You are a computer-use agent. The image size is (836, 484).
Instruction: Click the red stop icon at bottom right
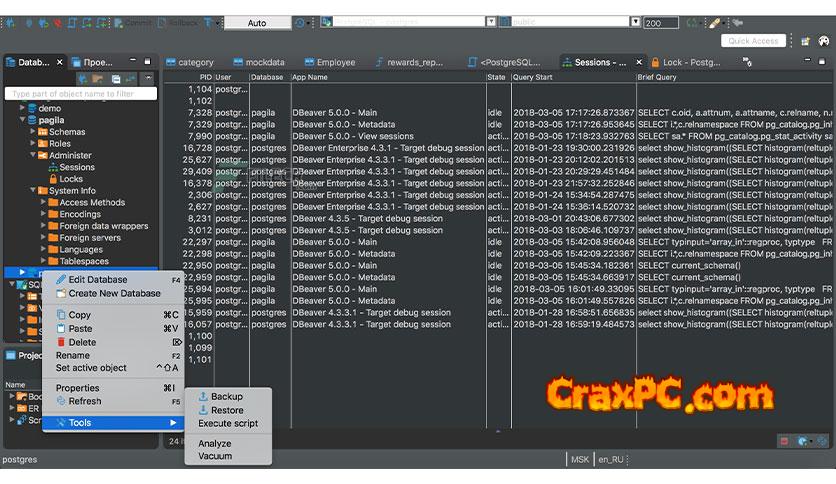click(784, 441)
